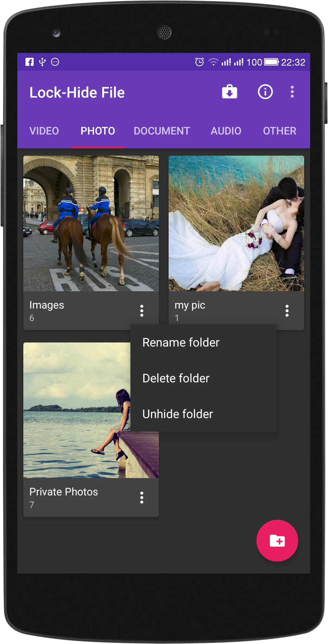The height and width of the screenshot is (644, 328).
Task: Select Unhide folder in the menu
Action: pyautogui.click(x=203, y=414)
